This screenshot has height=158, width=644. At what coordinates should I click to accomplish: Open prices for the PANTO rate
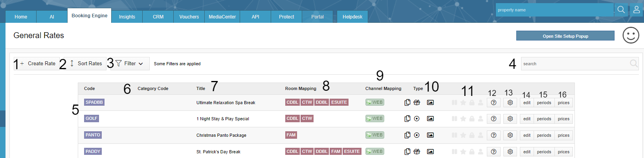563,135
